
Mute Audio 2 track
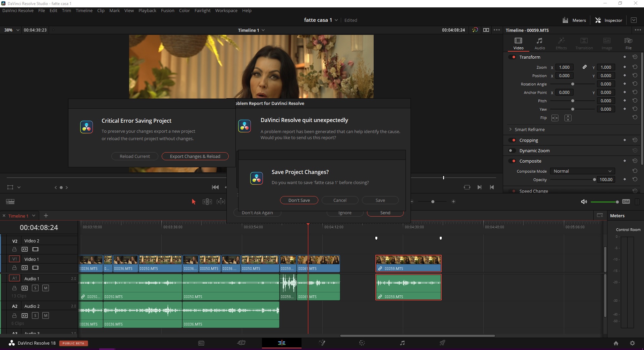click(46, 315)
